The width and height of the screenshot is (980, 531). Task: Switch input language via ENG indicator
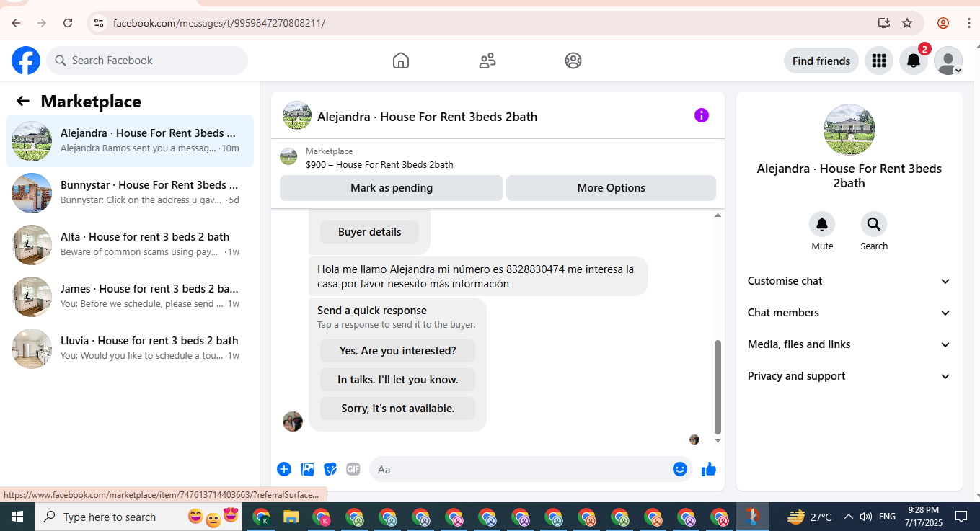(888, 517)
